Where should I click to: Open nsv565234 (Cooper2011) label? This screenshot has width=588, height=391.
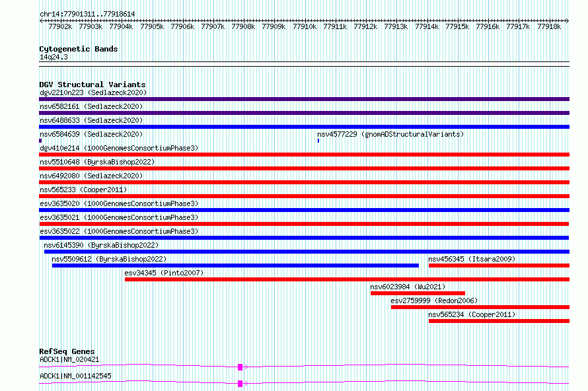(472, 314)
